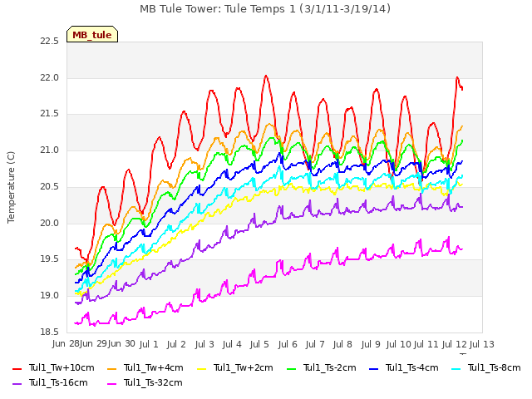The image size is (532, 399).
Task: Click the red Tul1_Tw+10cm legend swatch
Action: [17, 368]
